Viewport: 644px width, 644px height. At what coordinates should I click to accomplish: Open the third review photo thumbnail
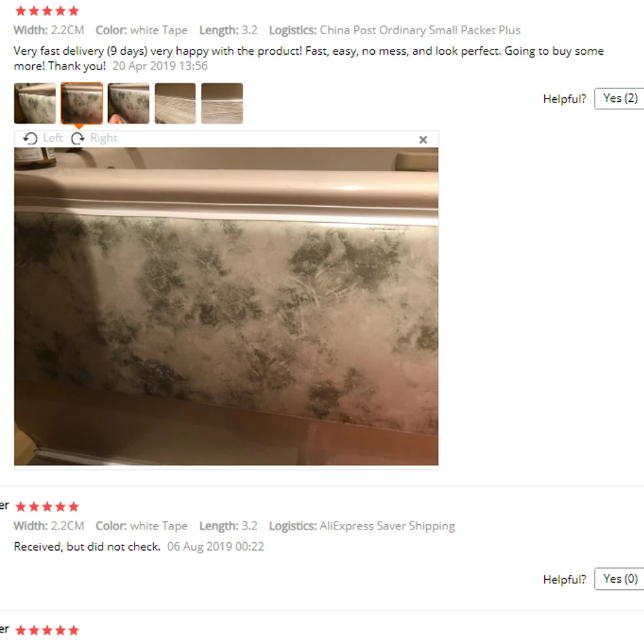click(129, 103)
